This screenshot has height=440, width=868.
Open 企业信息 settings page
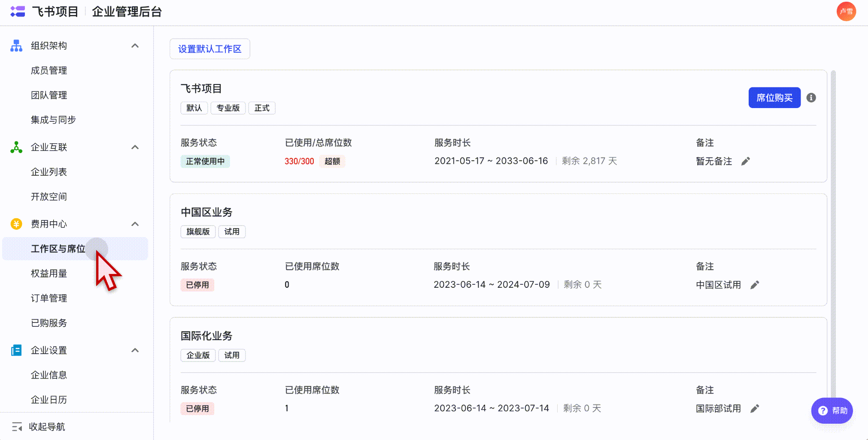coord(49,375)
